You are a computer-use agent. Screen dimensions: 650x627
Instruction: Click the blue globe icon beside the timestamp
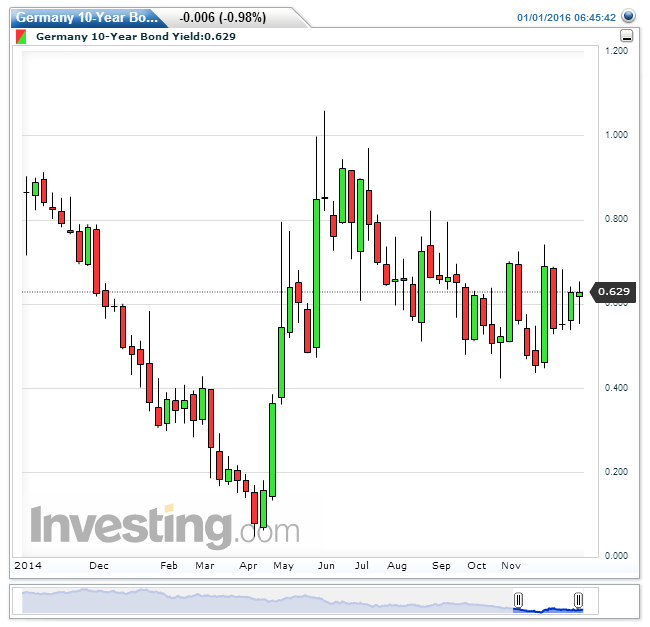[x=628, y=17]
